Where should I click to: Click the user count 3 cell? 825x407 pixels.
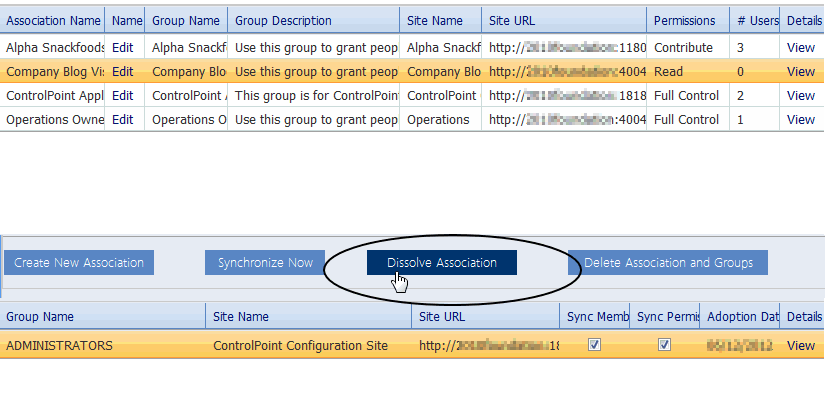click(x=754, y=48)
